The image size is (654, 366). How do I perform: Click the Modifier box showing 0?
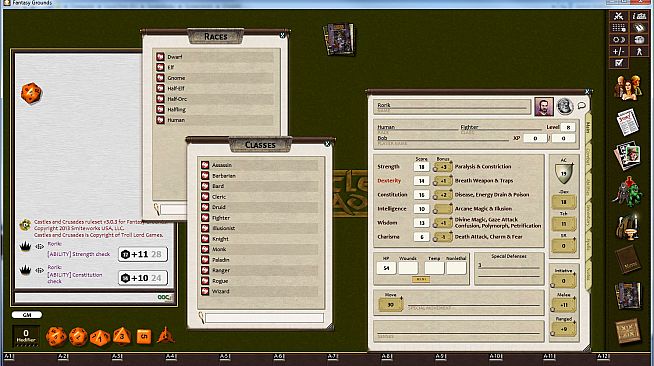(26, 336)
